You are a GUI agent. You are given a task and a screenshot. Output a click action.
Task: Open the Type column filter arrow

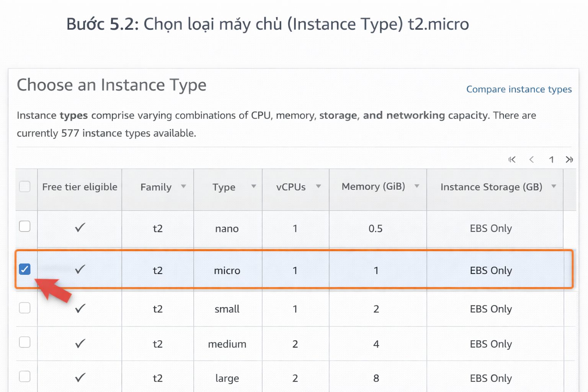pos(253,186)
